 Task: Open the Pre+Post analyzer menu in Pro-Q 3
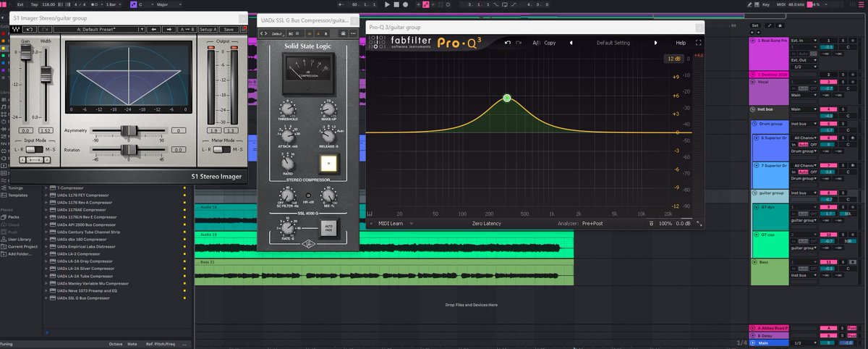pos(592,223)
